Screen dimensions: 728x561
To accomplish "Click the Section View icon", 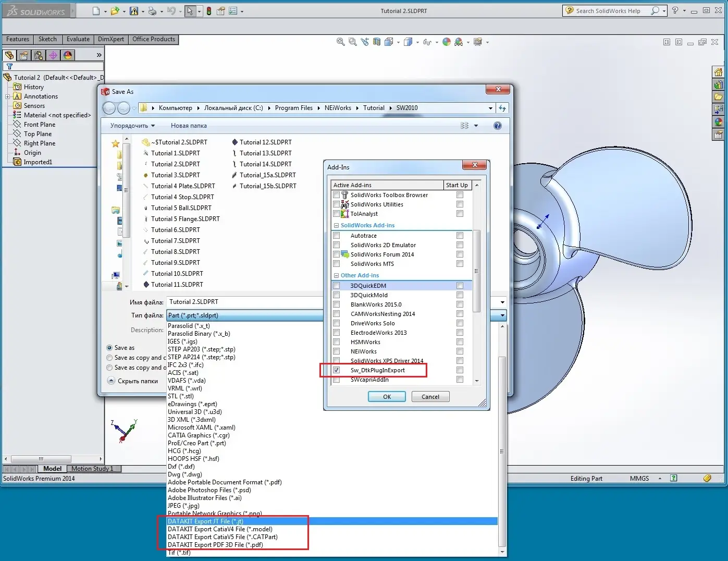I will [x=377, y=42].
